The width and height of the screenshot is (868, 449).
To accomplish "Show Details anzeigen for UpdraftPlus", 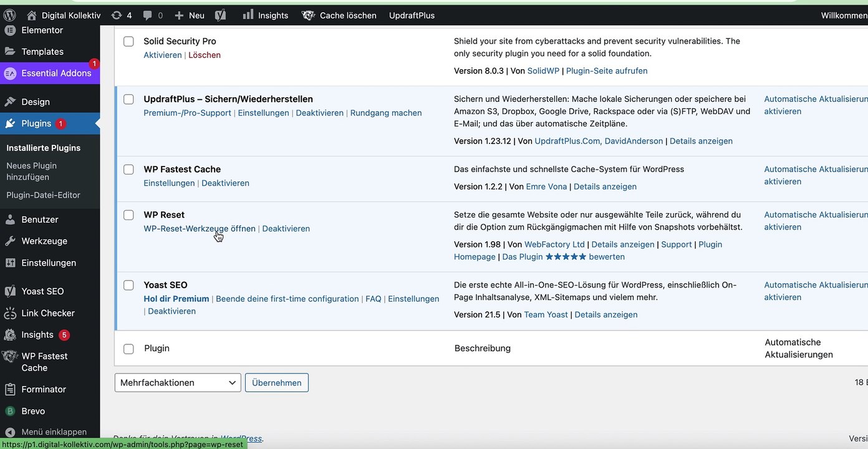I will point(702,141).
